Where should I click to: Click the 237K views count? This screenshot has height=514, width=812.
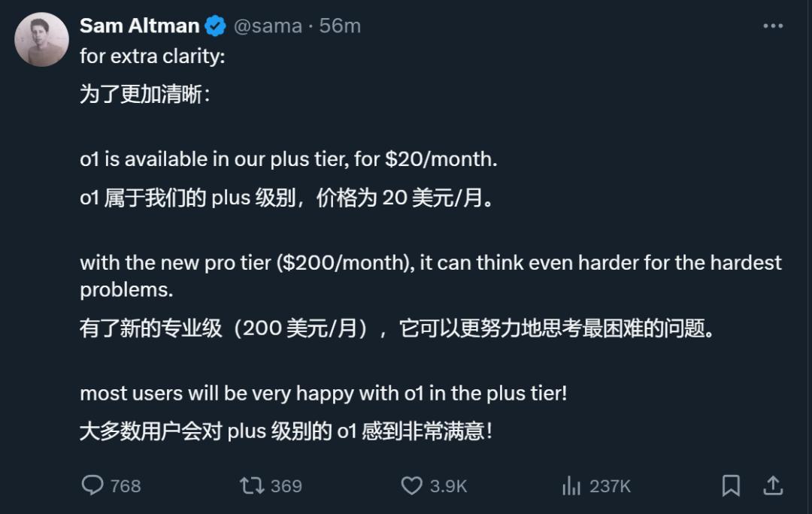[x=609, y=485]
